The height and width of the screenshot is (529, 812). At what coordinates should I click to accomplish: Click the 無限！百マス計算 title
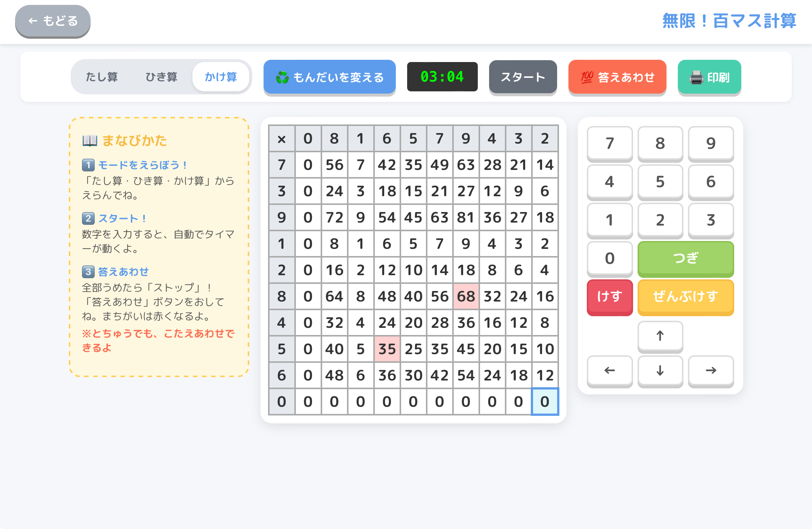click(729, 21)
